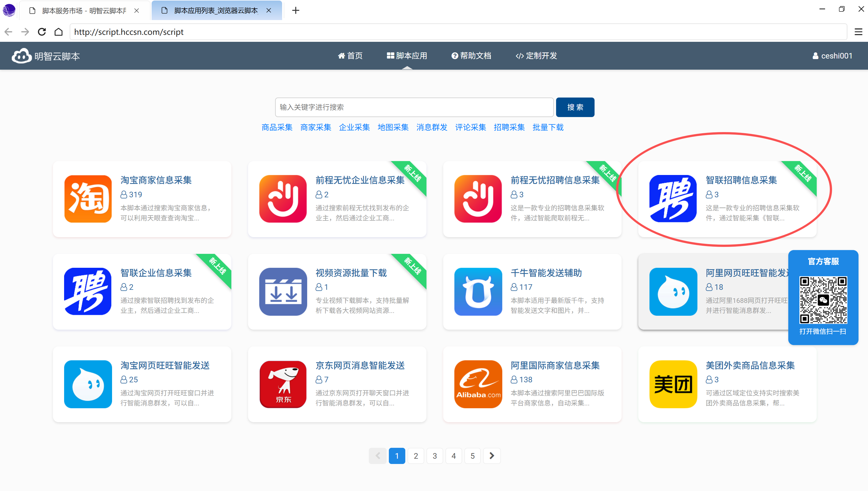Click the official support QR code
Screen dimensions: 868x491
point(823,300)
